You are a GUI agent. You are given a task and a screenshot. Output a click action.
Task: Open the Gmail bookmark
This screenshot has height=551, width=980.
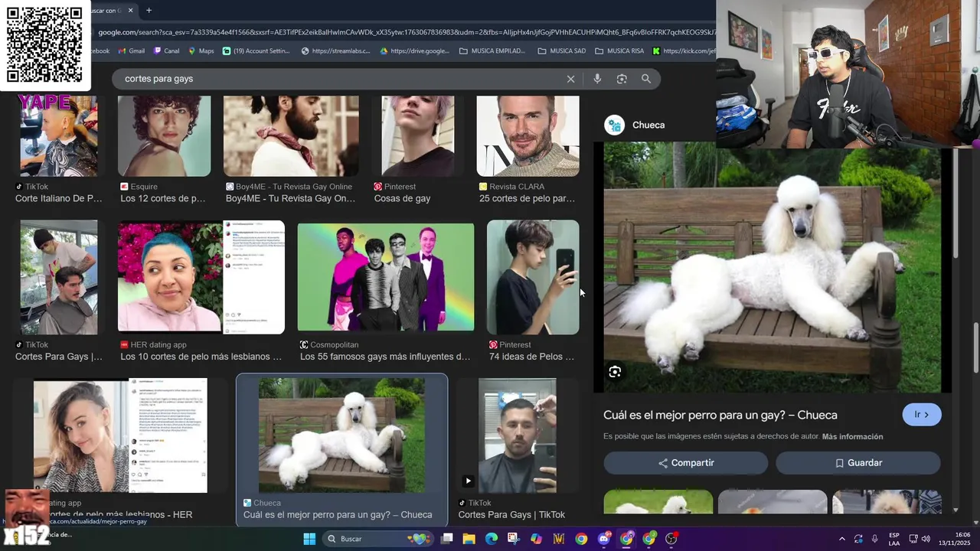(x=131, y=51)
